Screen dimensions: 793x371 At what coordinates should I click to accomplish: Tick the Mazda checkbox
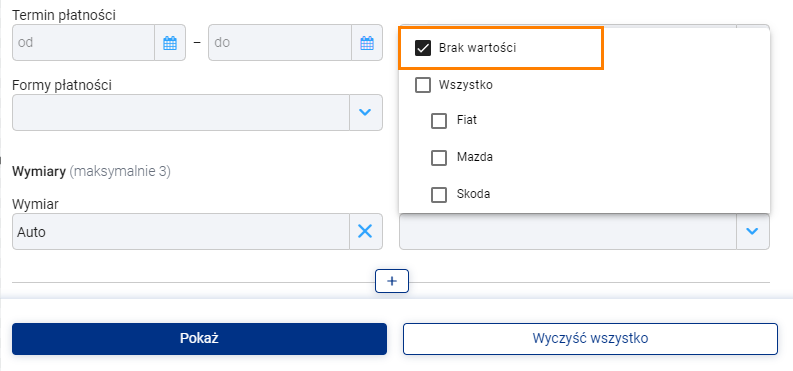[x=439, y=158]
